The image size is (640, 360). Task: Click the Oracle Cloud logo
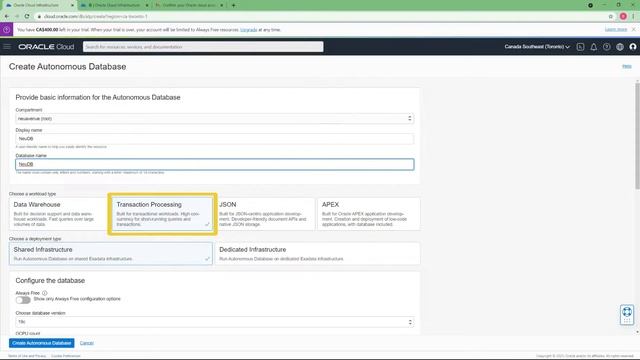pyautogui.click(x=46, y=47)
